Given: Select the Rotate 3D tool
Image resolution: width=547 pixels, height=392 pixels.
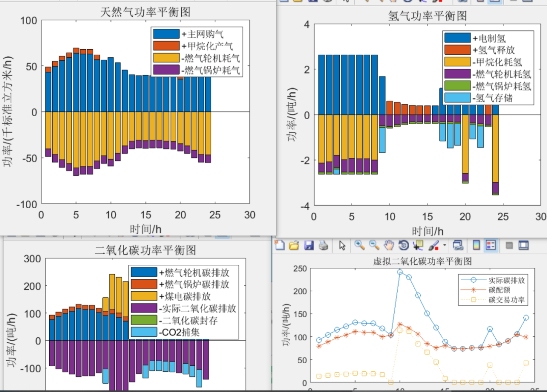Looking at the screenshot, I should (403, 245).
